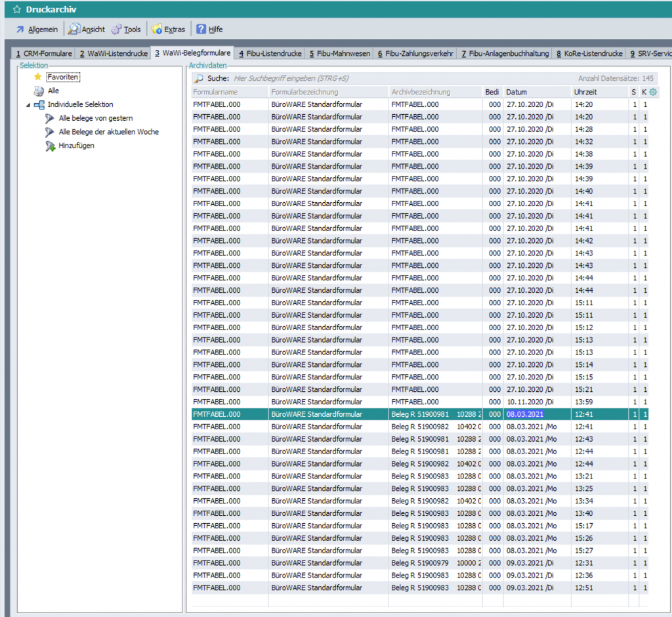Collapse the Individuelle Selektion node
Viewport: 672px width, 617px height.
28,105
